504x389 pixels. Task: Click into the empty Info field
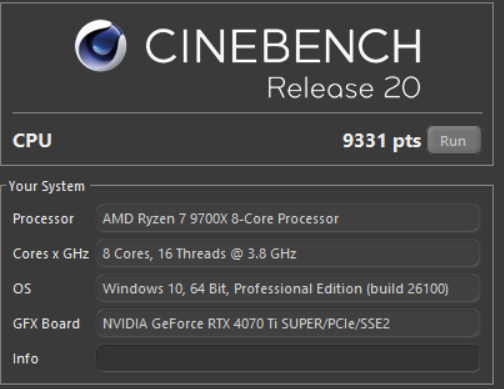point(288,358)
